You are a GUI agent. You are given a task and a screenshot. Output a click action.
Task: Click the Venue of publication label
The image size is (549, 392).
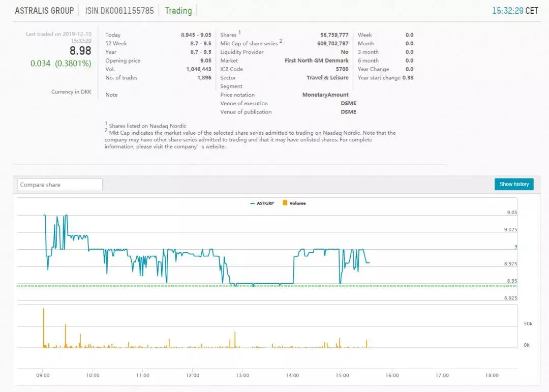(246, 112)
